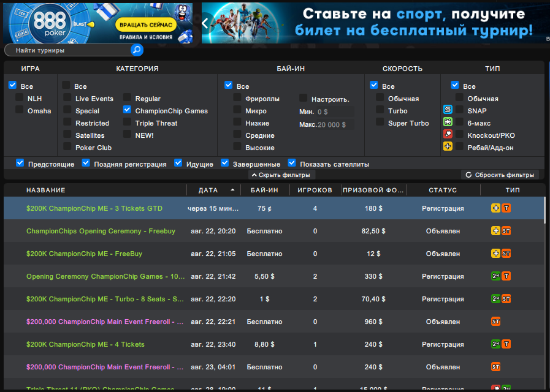Sort by the СТАТУС column header

[x=443, y=190]
